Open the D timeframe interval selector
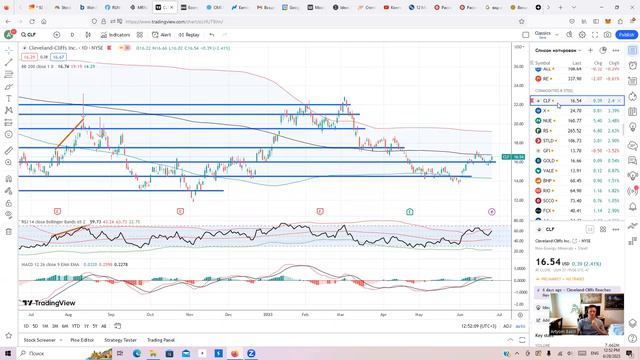640x360 pixels. (x=72, y=35)
